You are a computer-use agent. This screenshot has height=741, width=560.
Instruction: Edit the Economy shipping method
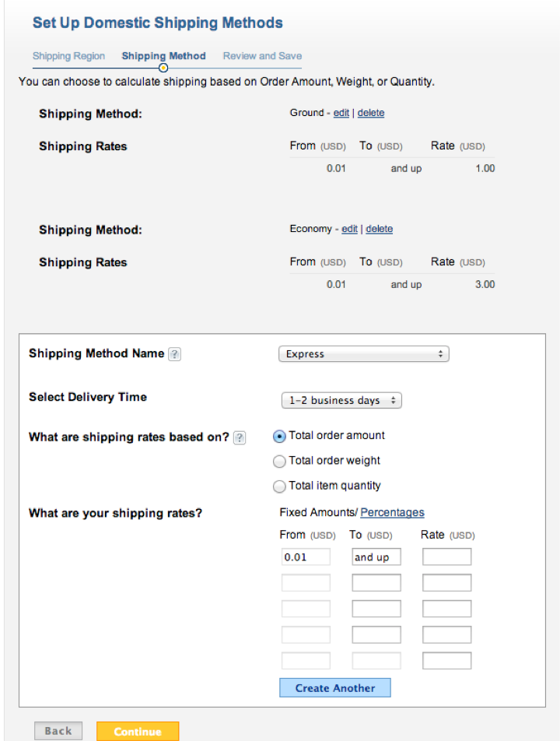coord(350,229)
